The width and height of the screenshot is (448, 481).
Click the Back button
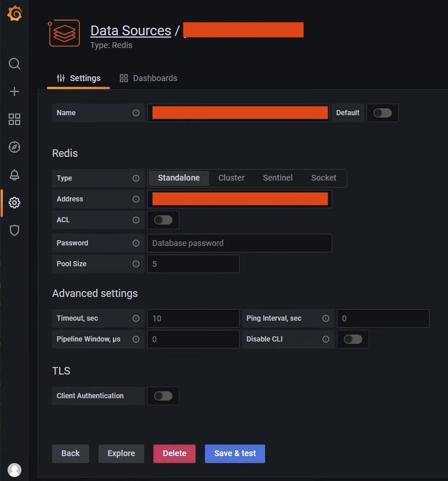(71, 454)
